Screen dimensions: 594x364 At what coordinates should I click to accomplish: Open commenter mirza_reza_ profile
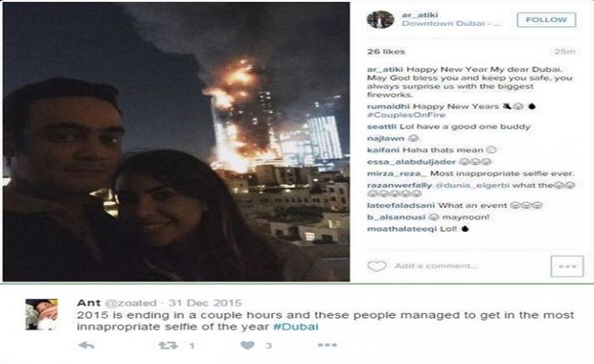click(x=397, y=173)
